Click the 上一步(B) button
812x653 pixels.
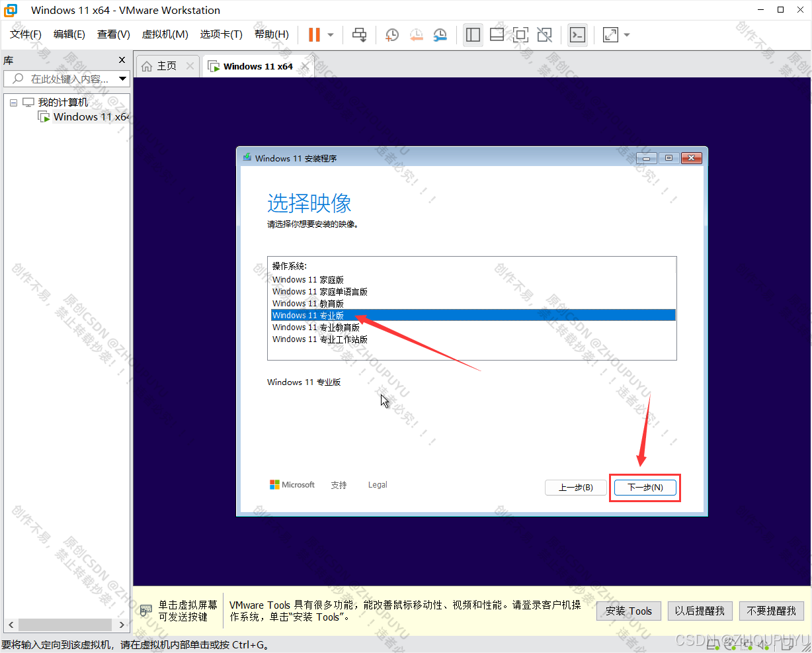[x=576, y=488]
